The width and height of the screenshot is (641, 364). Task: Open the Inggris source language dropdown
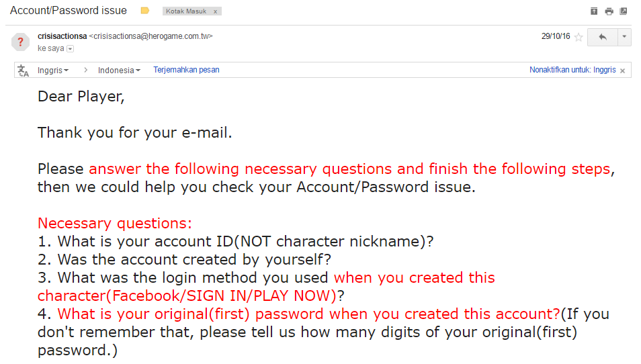point(53,70)
